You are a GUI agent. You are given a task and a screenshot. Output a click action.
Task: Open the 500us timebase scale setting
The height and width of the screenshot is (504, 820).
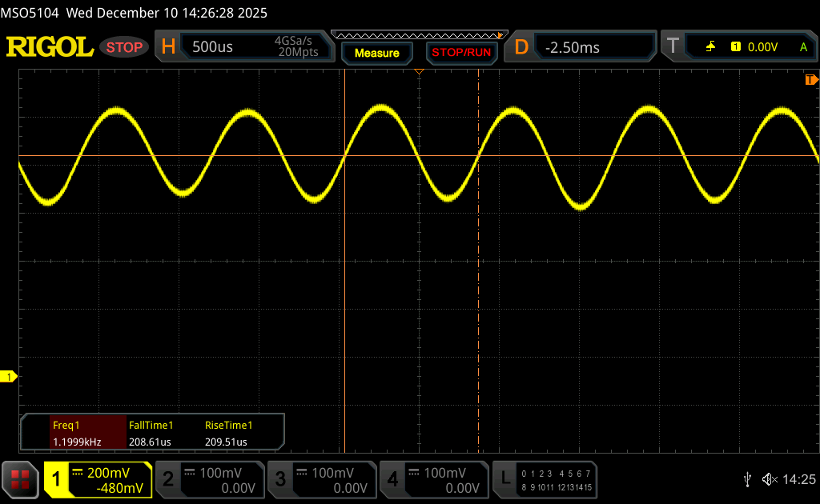pyautogui.click(x=213, y=47)
